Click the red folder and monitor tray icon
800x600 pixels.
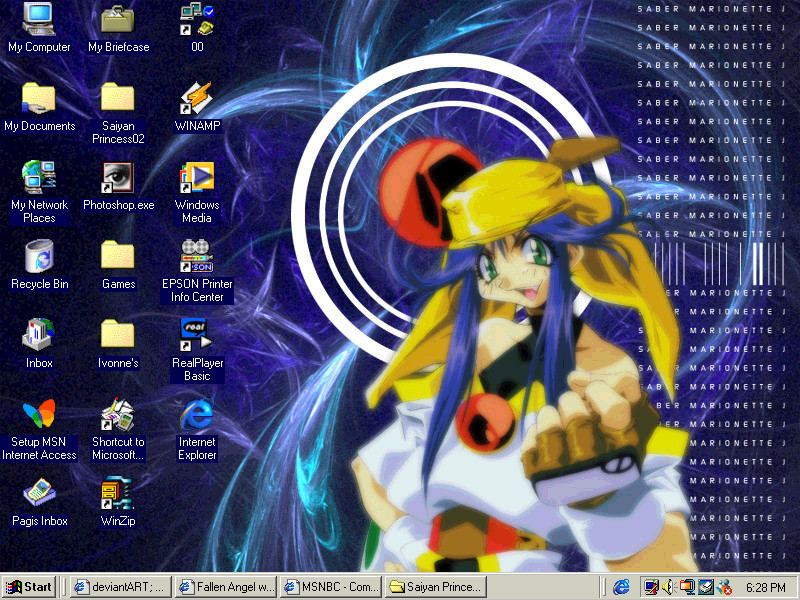pos(687,587)
